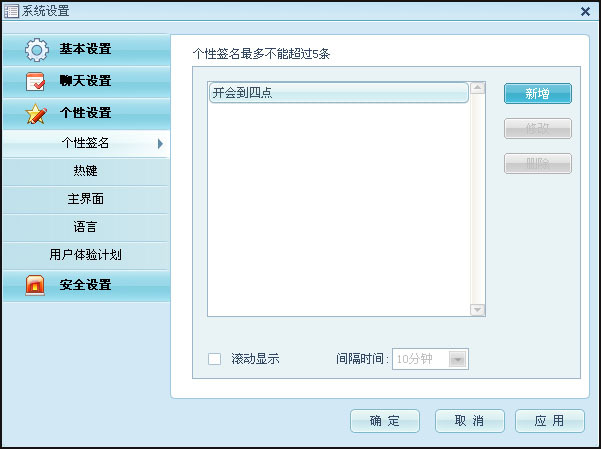Open the 热键 settings page

pos(85,171)
